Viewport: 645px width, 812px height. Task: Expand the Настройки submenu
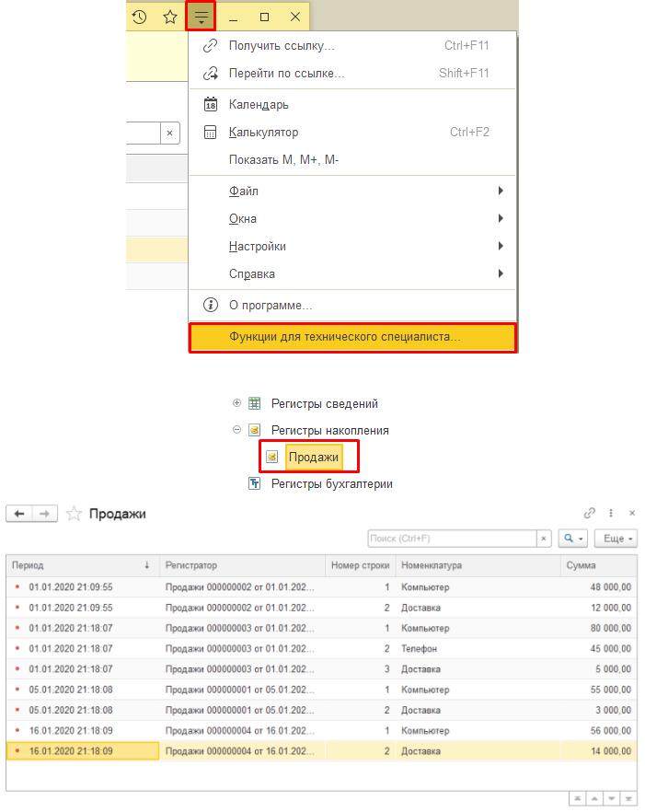click(x=352, y=246)
